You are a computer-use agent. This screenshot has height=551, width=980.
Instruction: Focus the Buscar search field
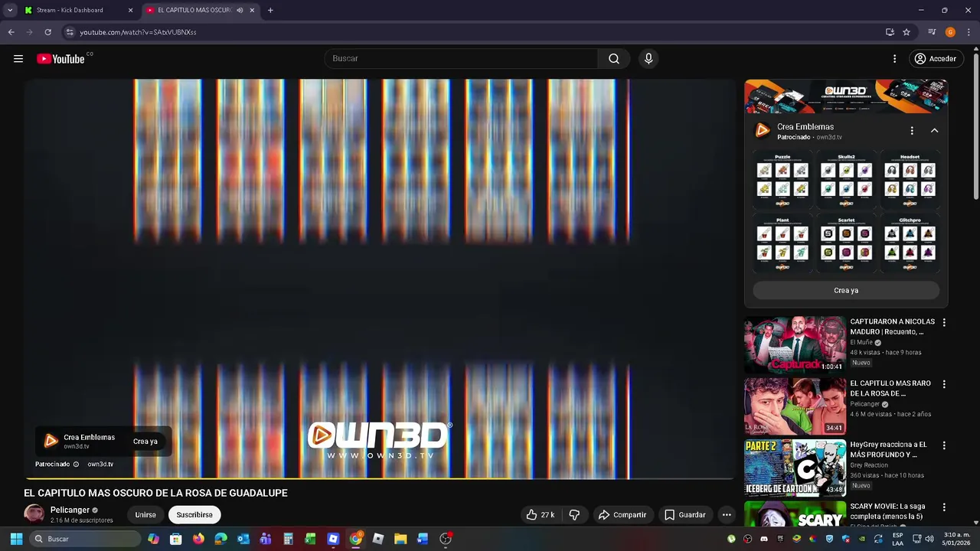(462, 59)
